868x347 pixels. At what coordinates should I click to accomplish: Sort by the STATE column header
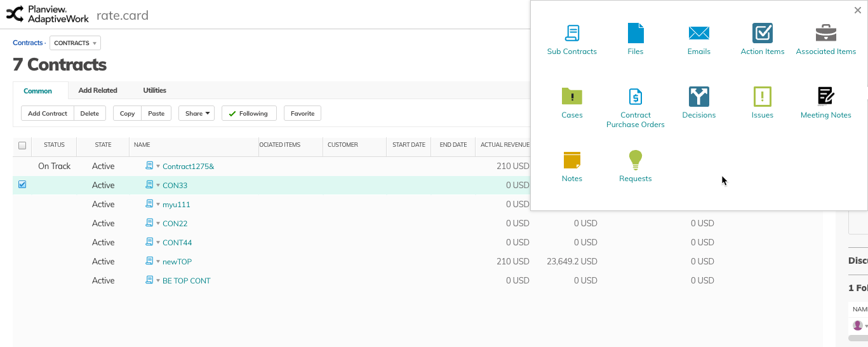[103, 145]
